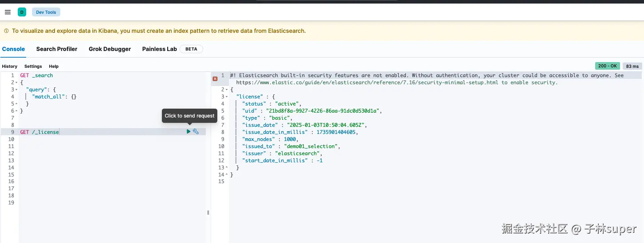Viewport: 644px width, 243px height.
Task: Open the Search Profiler tab
Action: click(57, 49)
